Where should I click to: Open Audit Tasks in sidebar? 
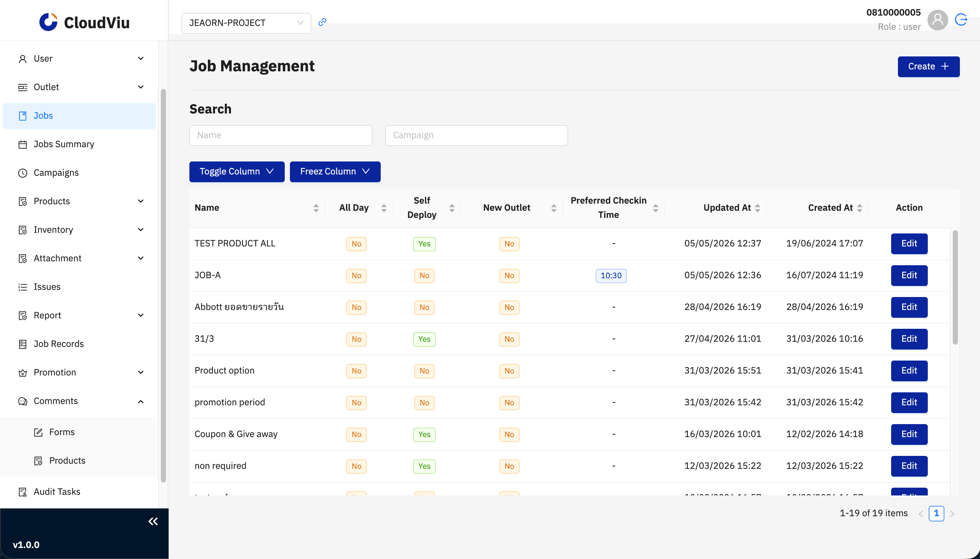(x=79, y=492)
